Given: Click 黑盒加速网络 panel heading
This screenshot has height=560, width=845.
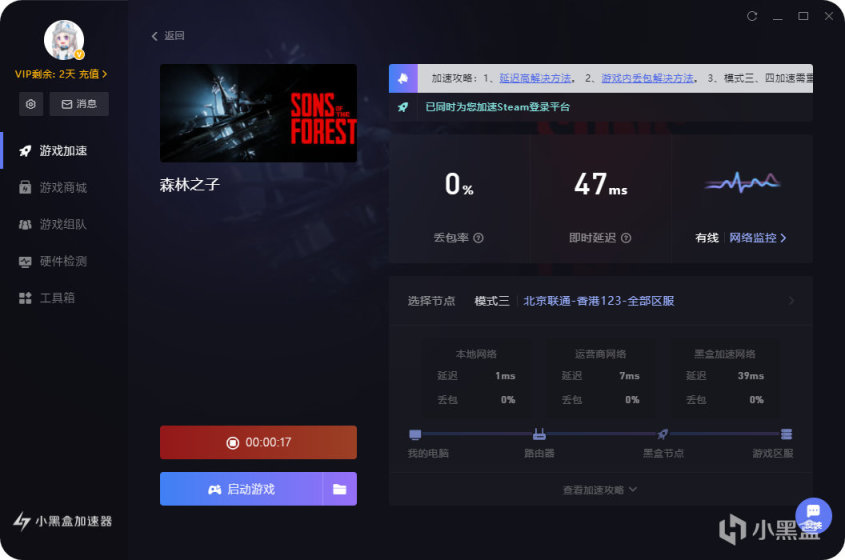Looking at the screenshot, I should [x=724, y=354].
